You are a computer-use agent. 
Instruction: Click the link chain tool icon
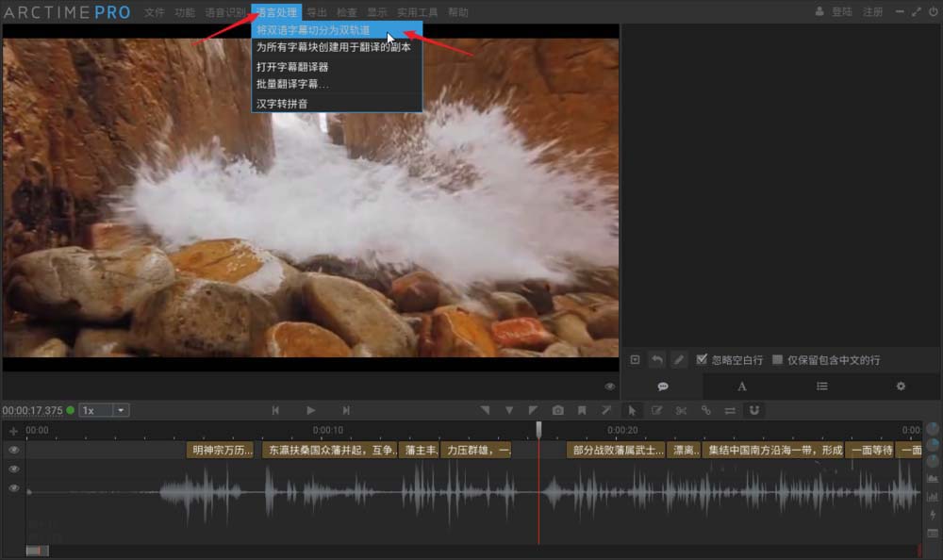pyautogui.click(x=705, y=410)
